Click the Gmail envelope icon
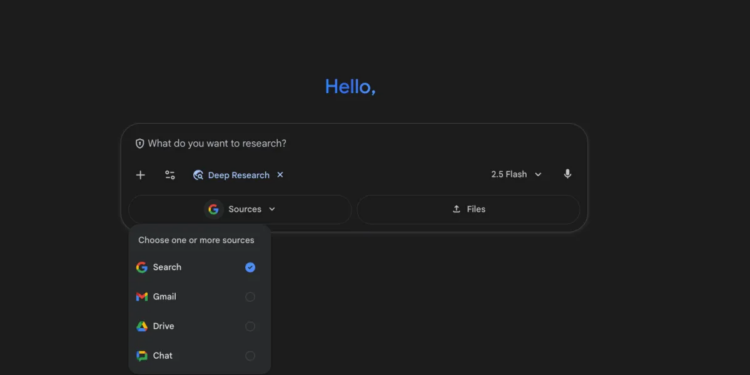The width and height of the screenshot is (750, 375). (142, 297)
